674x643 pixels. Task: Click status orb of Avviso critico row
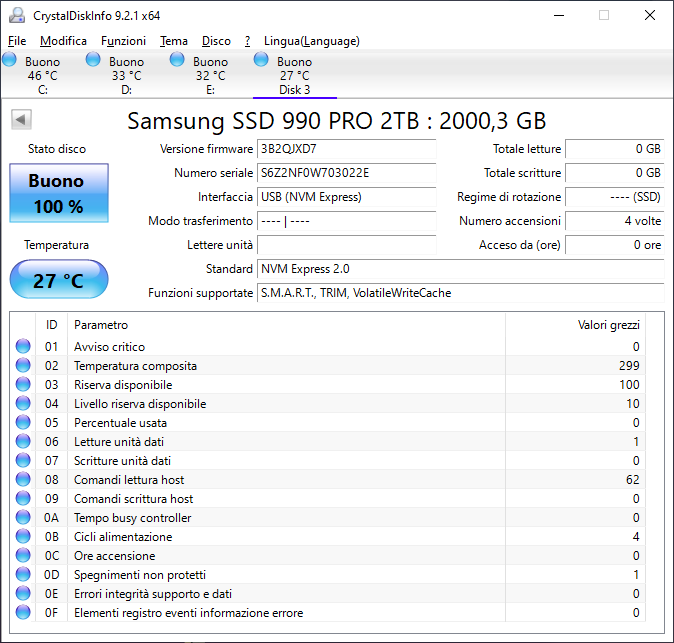23,346
